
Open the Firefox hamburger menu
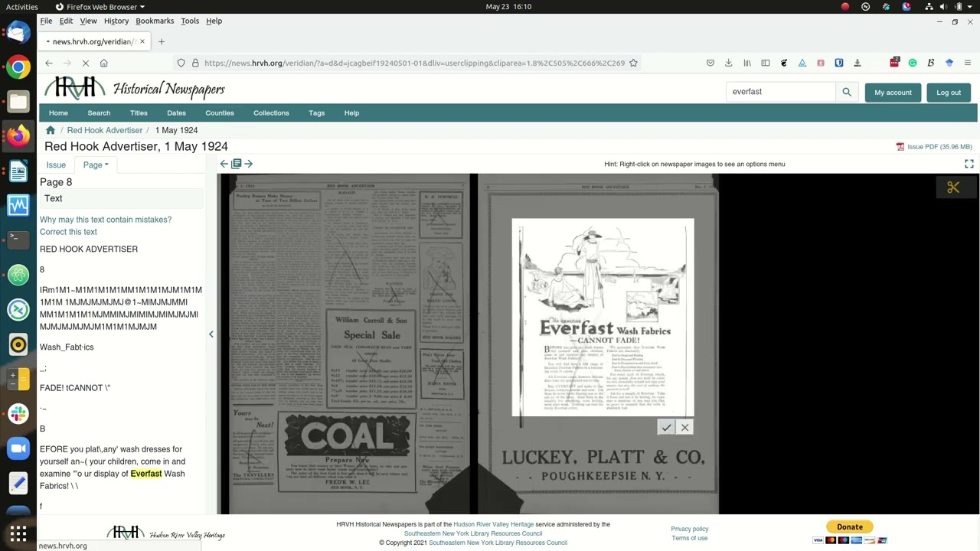[968, 63]
